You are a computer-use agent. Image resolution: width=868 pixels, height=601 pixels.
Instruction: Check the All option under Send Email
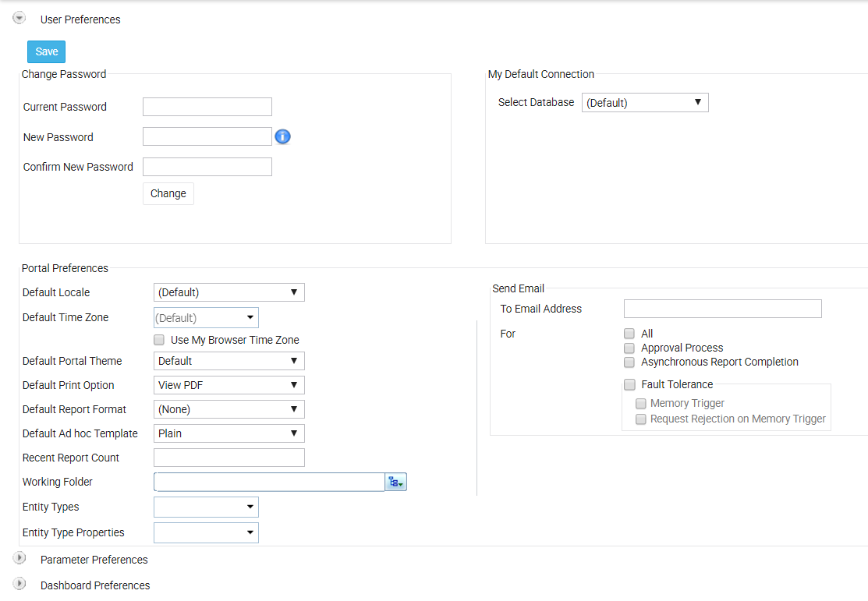point(629,333)
